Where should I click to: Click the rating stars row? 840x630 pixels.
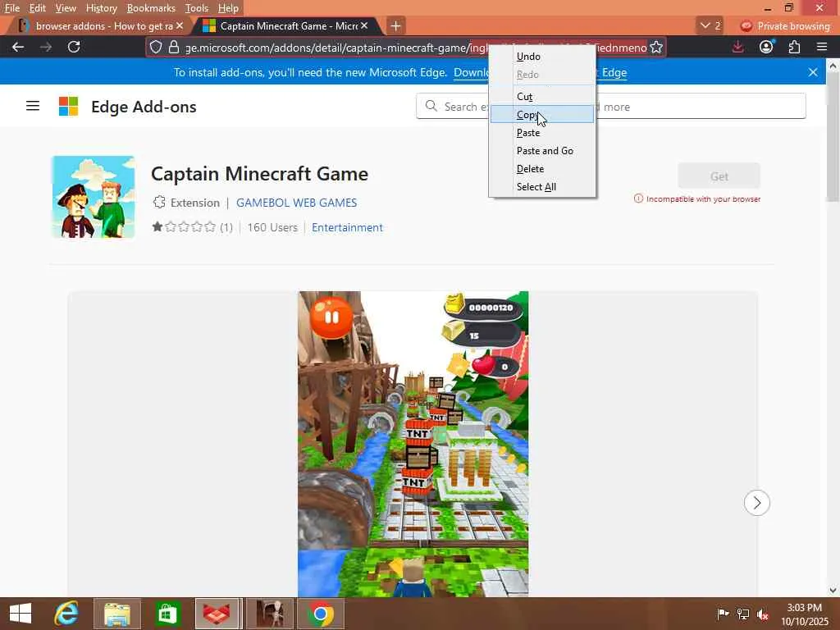click(184, 227)
